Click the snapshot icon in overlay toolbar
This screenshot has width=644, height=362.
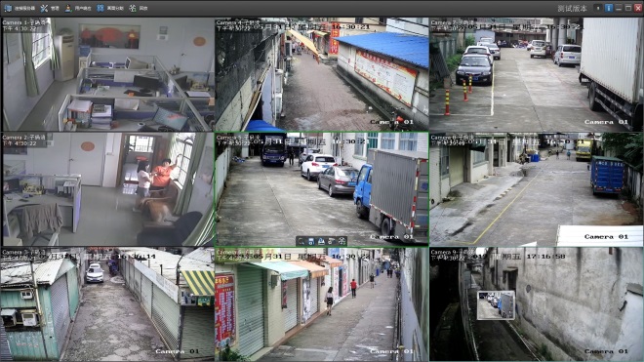coord(321,242)
